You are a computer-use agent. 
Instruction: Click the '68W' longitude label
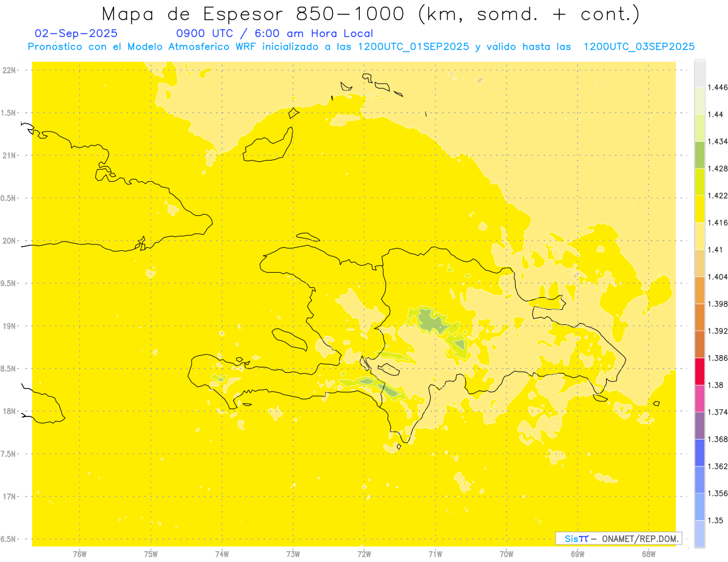pyautogui.click(x=649, y=554)
